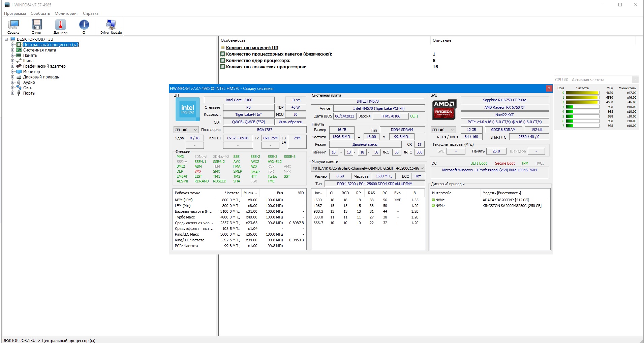The height and width of the screenshot is (343, 644).
Task: Open the CPU #0 selector dropdown
Action: click(x=186, y=130)
